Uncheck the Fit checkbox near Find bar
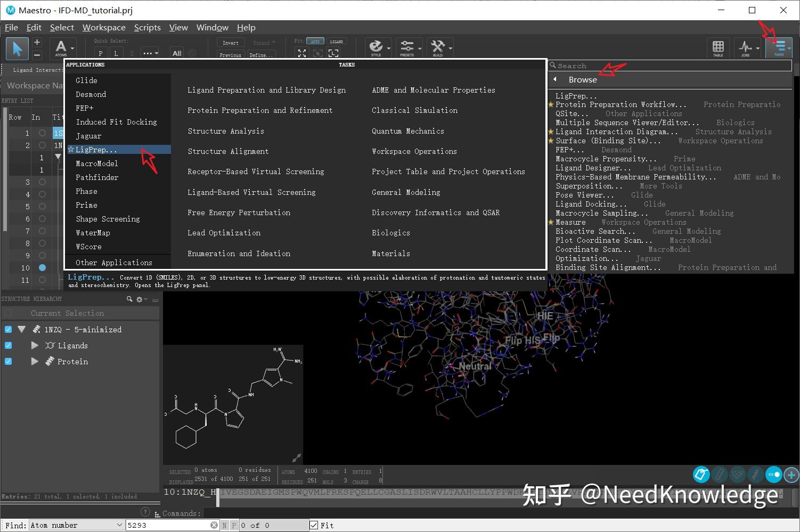This screenshot has height=532, width=800. [x=314, y=525]
